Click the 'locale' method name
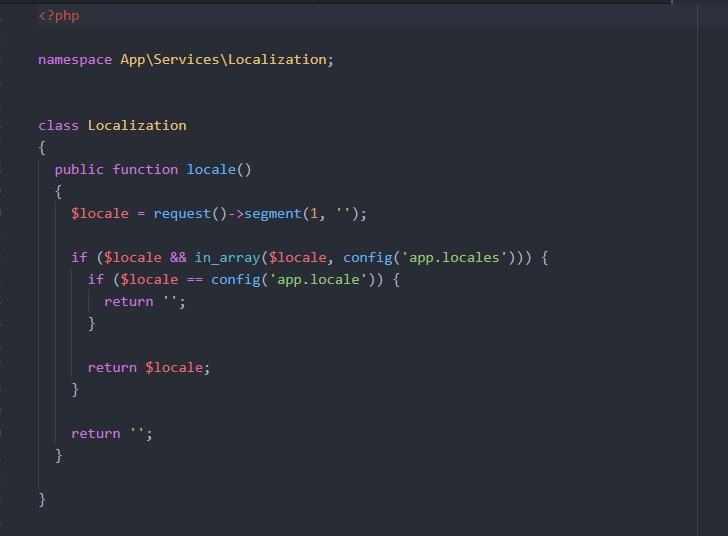 211,170
